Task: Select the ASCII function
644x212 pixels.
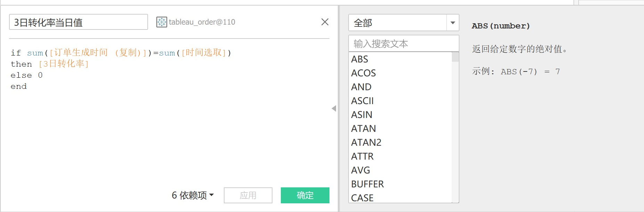Action: (362, 101)
